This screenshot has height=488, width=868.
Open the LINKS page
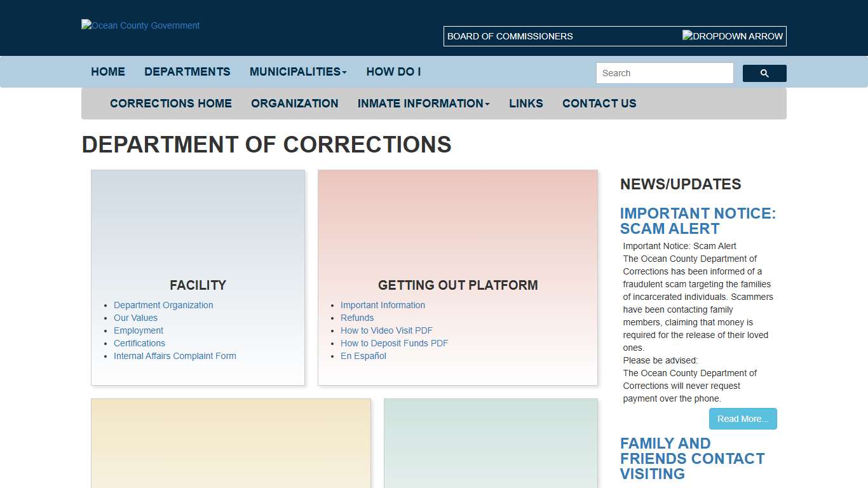526,103
